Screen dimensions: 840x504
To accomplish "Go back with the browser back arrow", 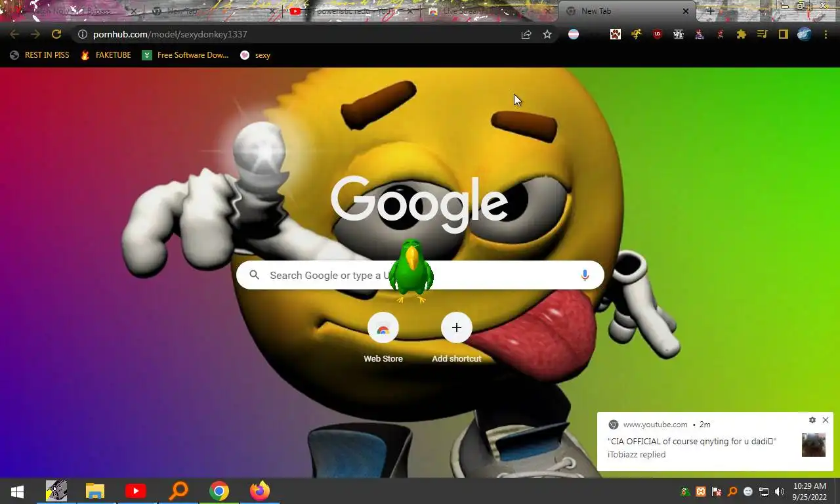I will click(x=14, y=34).
